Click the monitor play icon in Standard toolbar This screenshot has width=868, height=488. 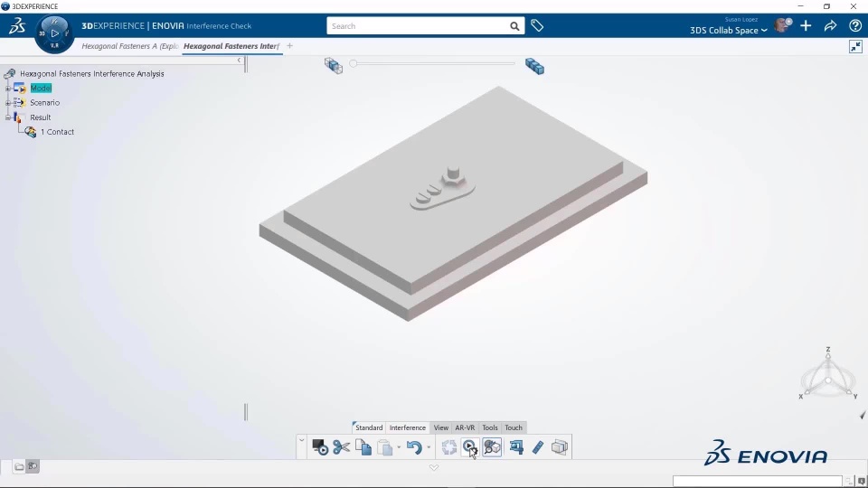(320, 447)
